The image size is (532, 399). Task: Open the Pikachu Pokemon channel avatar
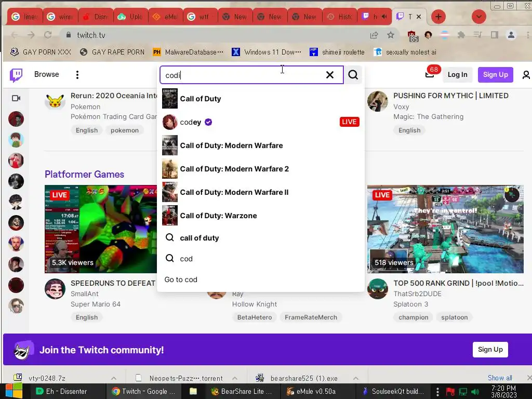coord(55,101)
